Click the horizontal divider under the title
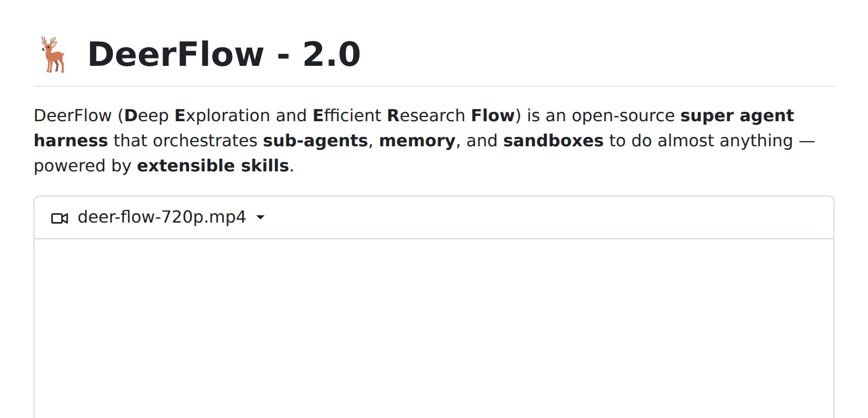Image resolution: width=868 pixels, height=418 pixels. pyautogui.click(x=434, y=85)
